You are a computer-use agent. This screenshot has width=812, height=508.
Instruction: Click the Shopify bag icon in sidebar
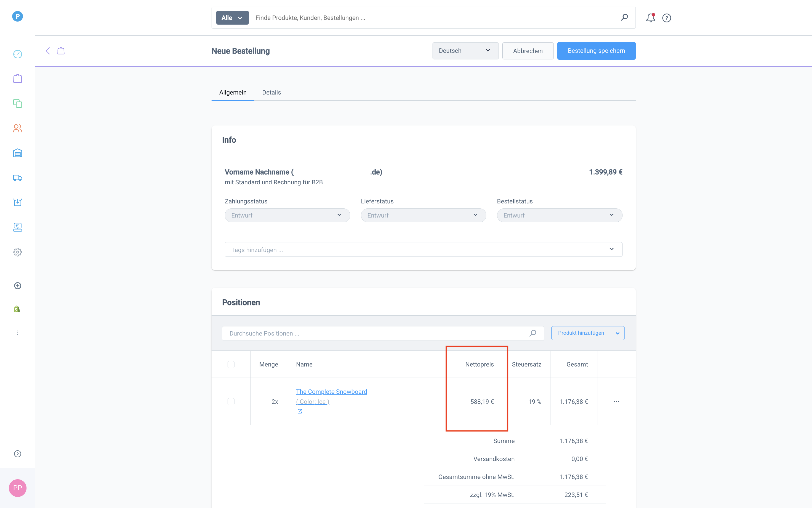(17, 309)
